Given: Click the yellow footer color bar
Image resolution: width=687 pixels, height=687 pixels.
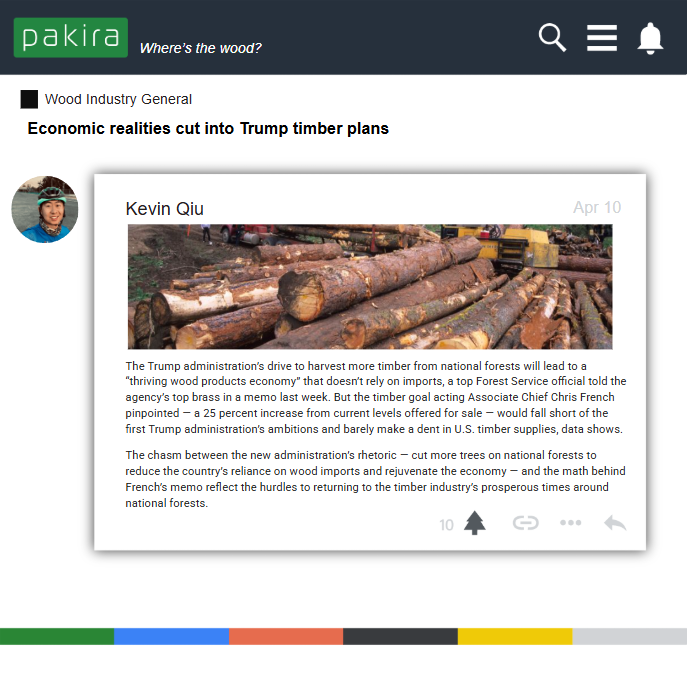Looking at the screenshot, I should pos(515,636).
